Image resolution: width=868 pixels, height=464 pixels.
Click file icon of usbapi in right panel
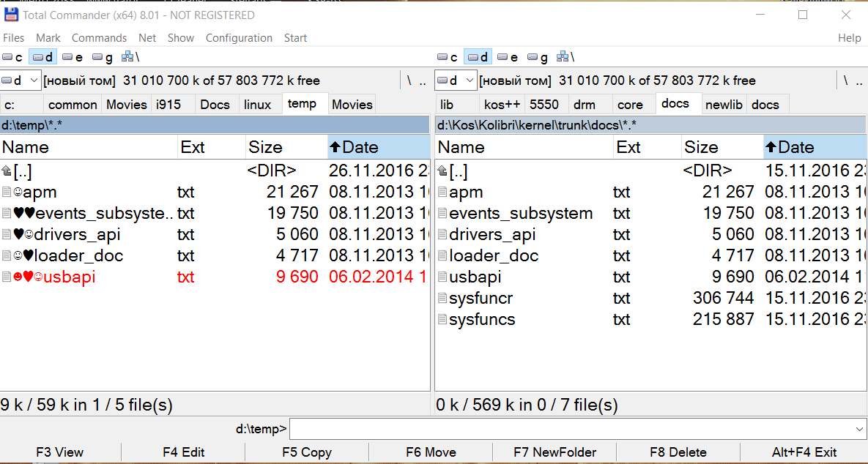(442, 277)
